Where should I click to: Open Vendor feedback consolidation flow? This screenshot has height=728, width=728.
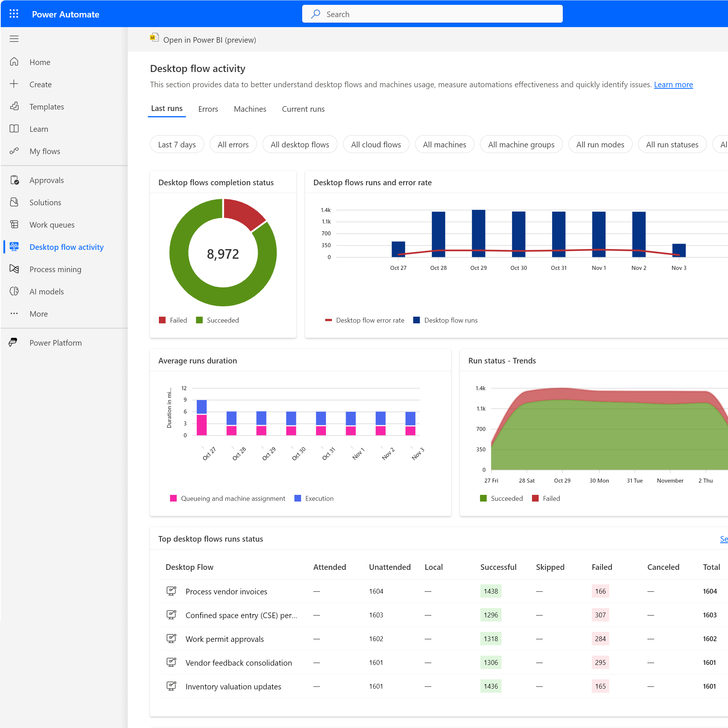[x=239, y=662]
